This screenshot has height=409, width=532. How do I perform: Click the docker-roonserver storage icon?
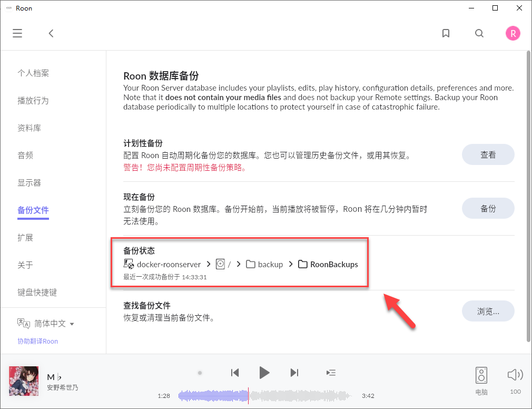129,264
